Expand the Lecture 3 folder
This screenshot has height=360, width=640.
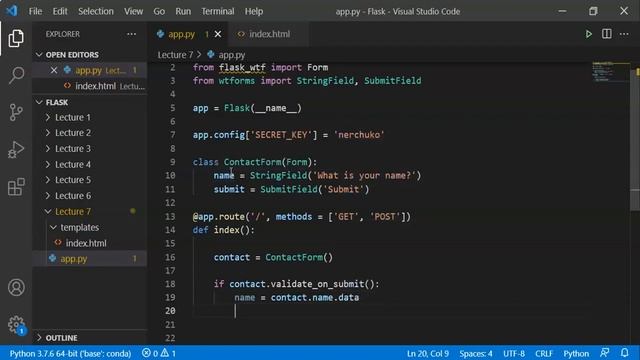[x=48, y=149]
